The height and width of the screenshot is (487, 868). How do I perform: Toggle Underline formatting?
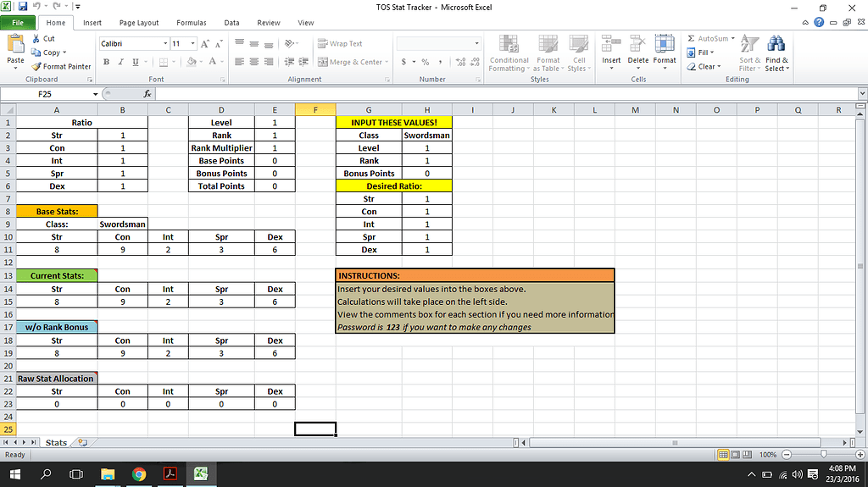coord(134,62)
